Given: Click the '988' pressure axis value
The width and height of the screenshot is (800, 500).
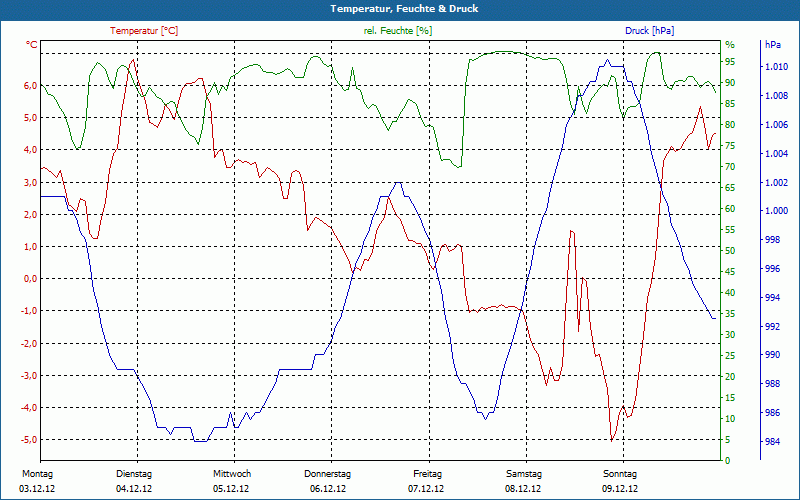Looking at the screenshot, I should [x=772, y=384].
